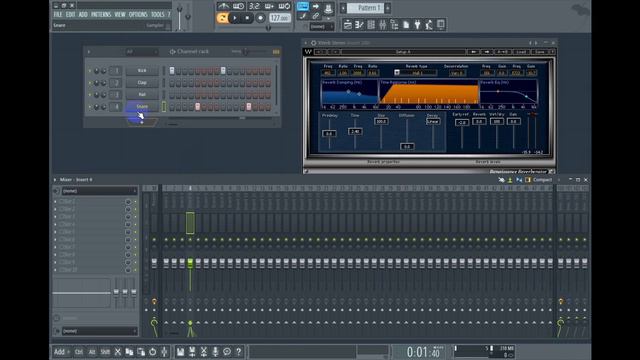Mute the Kick channel with its green LED

[90, 71]
